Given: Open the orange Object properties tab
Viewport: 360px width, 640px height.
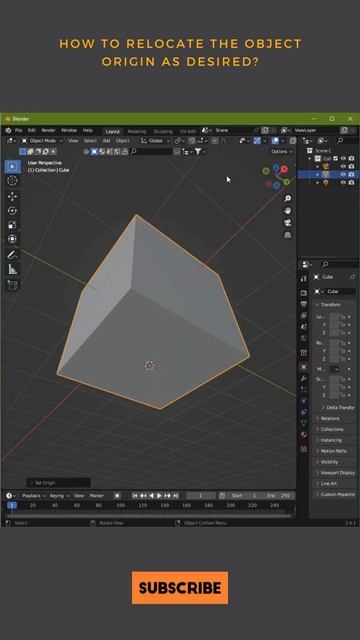Looking at the screenshot, I should click(x=304, y=367).
